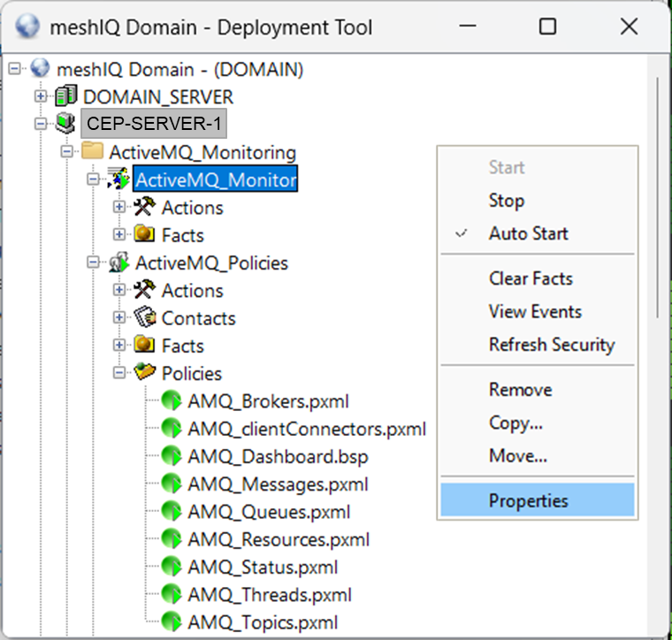Collapse the CEP-SERVER-1 node
Viewport: 672px width, 640px height.
click(x=41, y=124)
